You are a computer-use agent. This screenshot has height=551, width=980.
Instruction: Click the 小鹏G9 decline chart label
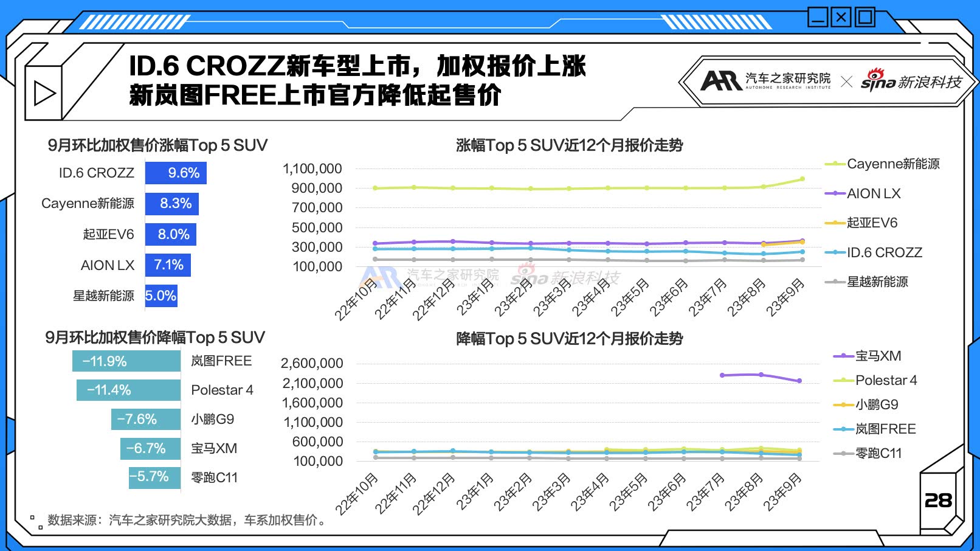(212, 420)
